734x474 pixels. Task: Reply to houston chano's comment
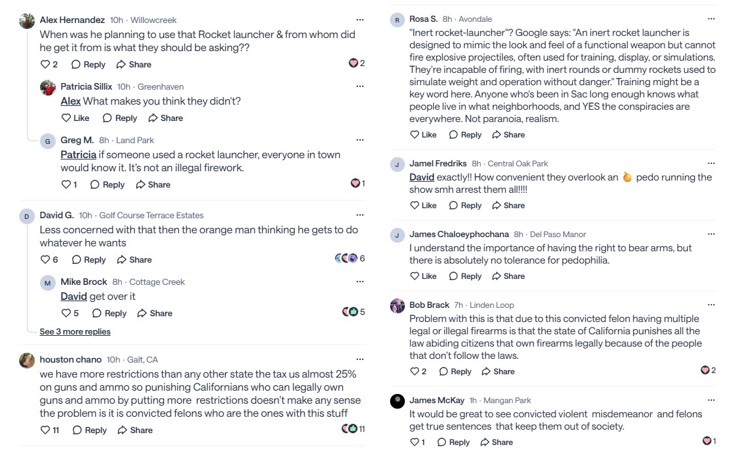tap(90, 430)
